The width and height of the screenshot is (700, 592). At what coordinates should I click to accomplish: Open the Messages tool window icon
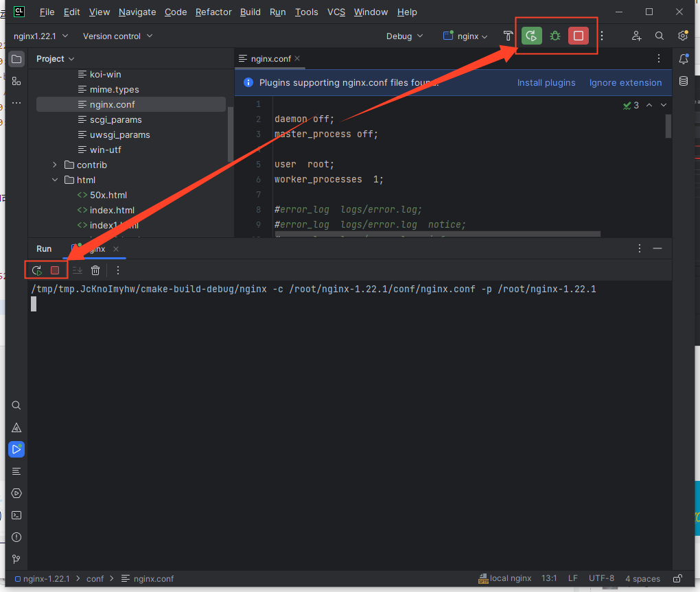(x=16, y=471)
